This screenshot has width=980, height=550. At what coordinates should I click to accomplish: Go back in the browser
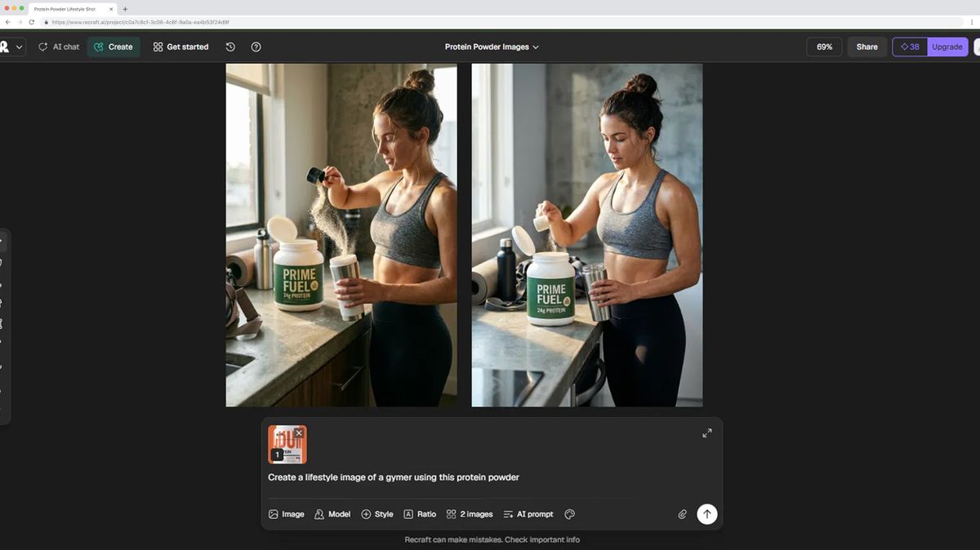8,22
